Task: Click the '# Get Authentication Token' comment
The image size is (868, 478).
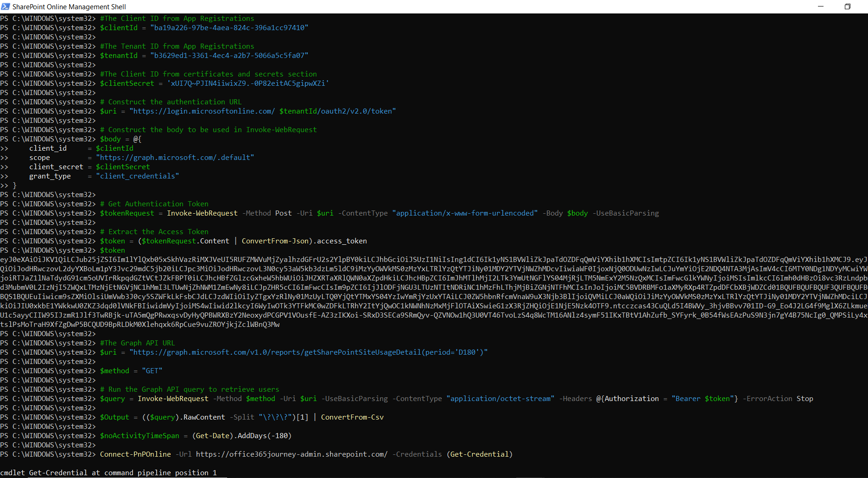Action: [x=154, y=204]
